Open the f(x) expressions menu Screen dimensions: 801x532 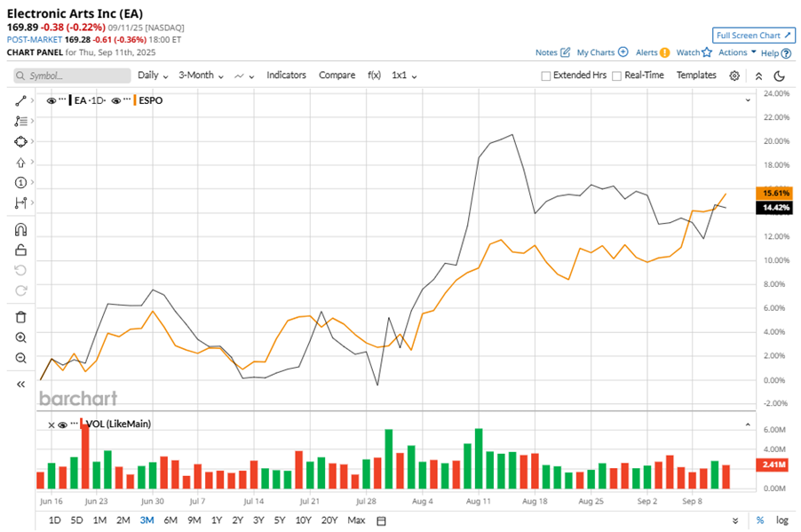pyautogui.click(x=374, y=75)
